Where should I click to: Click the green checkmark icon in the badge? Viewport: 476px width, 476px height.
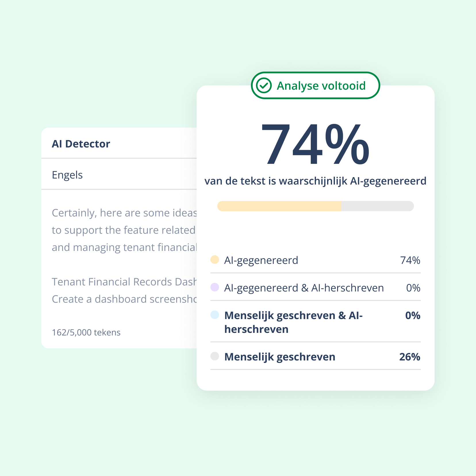[264, 86]
